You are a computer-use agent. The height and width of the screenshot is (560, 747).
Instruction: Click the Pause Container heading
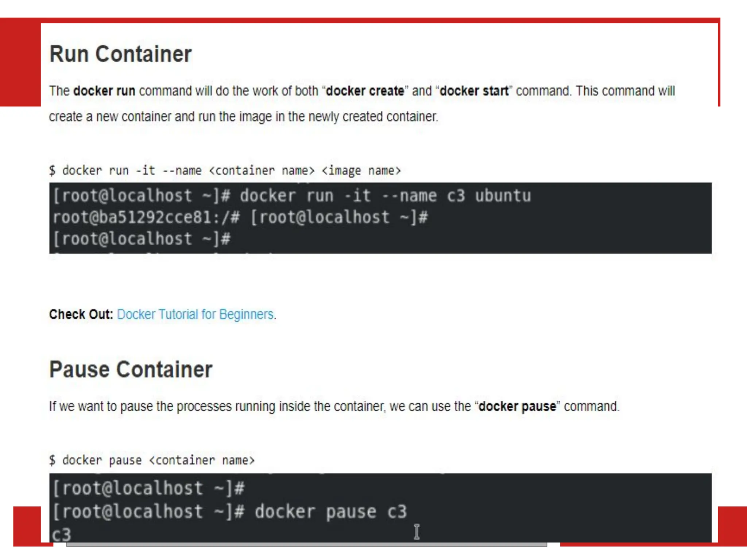coord(131,369)
